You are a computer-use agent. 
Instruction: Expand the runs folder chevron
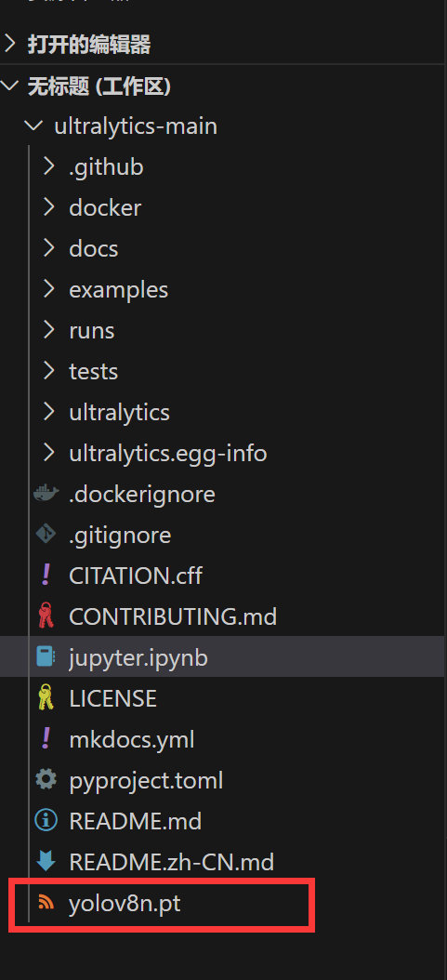[x=48, y=330]
